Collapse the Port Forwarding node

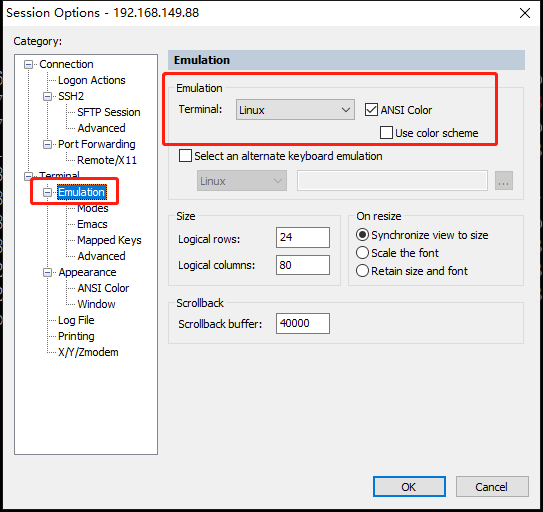(x=47, y=144)
